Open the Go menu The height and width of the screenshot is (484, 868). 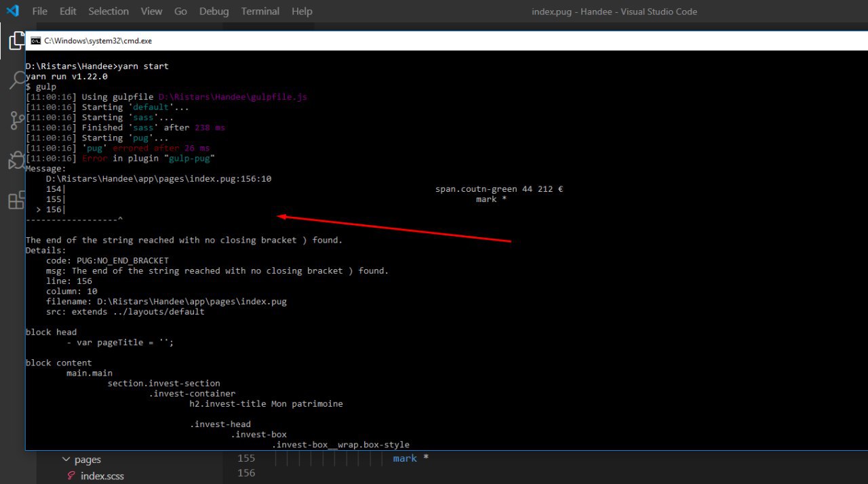point(181,12)
